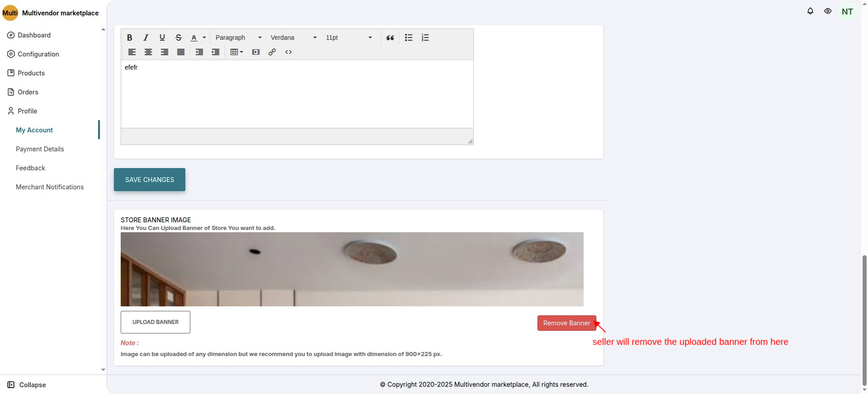
Task: Open source code view
Action: pos(288,52)
